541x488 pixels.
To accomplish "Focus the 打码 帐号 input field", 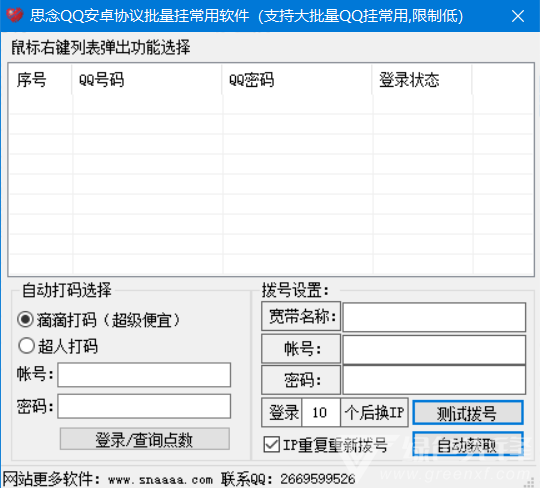I will (x=144, y=375).
